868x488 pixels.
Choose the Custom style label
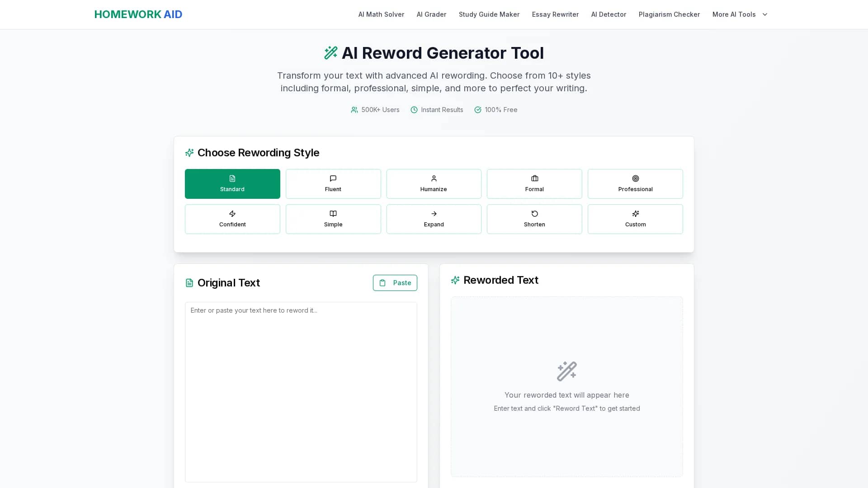[x=636, y=225]
